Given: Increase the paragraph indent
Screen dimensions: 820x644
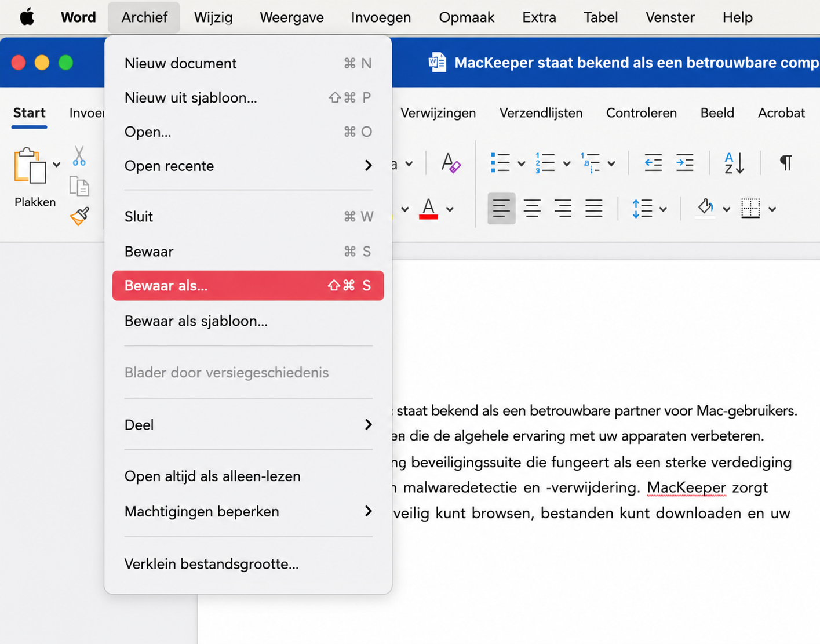Looking at the screenshot, I should pos(685,163).
